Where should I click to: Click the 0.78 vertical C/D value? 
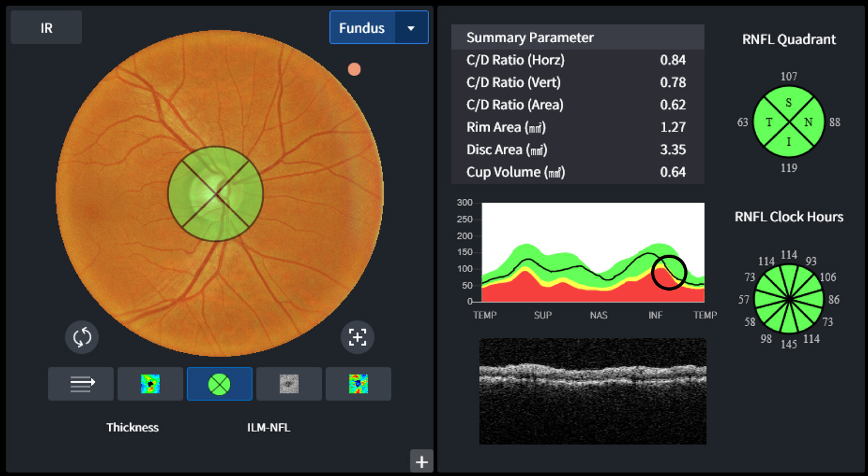[x=673, y=82]
